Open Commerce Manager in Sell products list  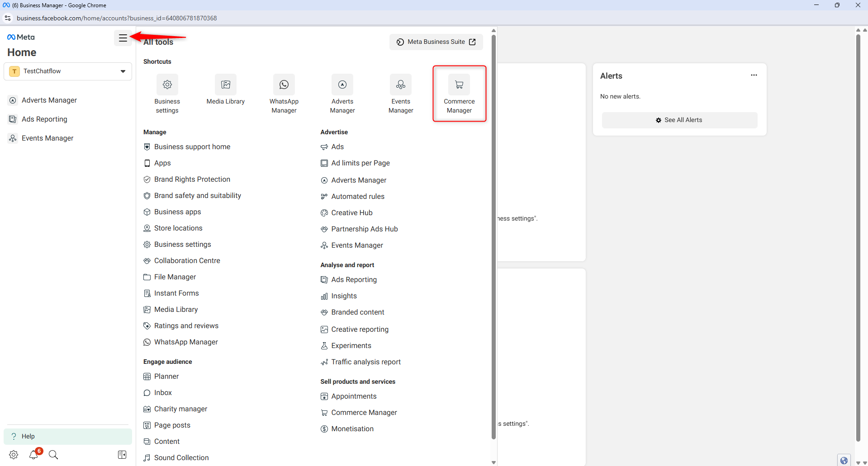359,413
